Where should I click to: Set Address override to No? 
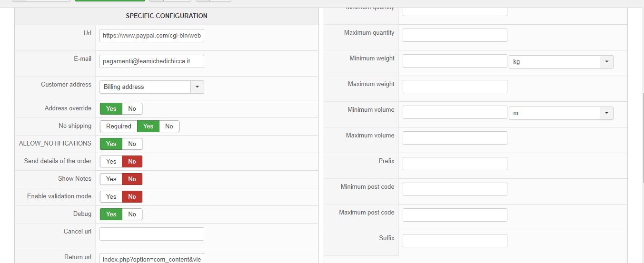pyautogui.click(x=132, y=108)
